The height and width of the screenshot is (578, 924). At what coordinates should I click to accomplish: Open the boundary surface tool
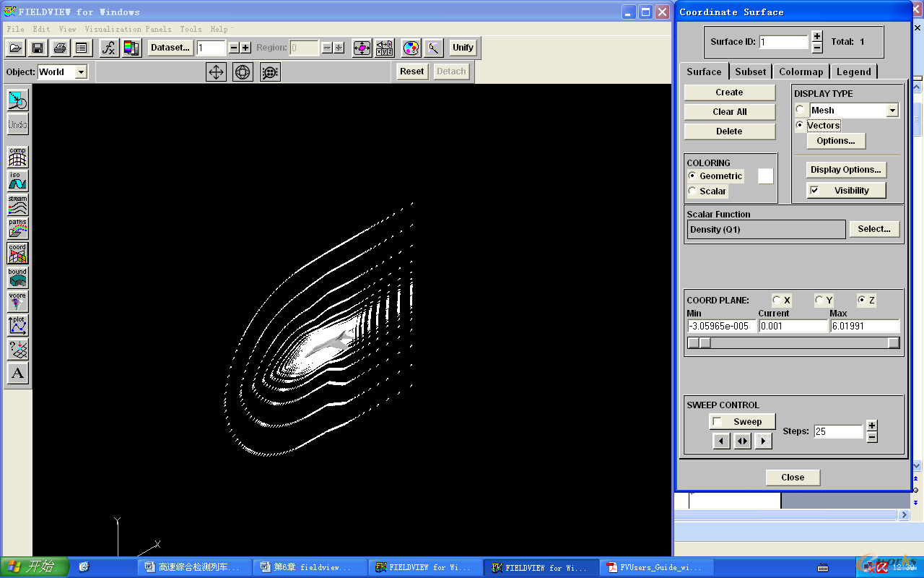pyautogui.click(x=17, y=277)
